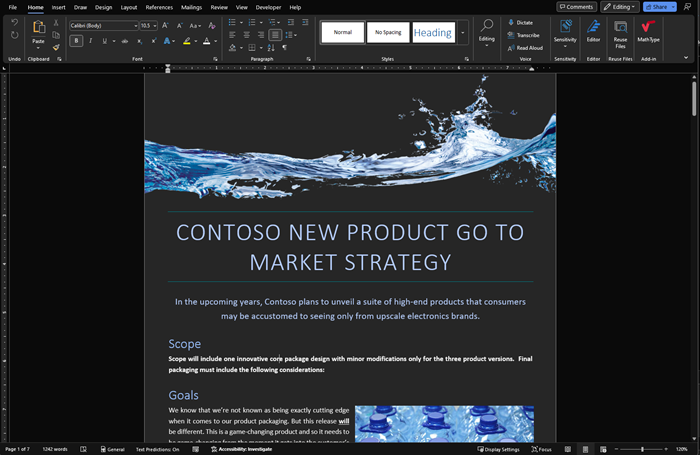Open the font name dropdown Calibri (Body)
Viewport: 700px width, 455px height.
[103, 25]
